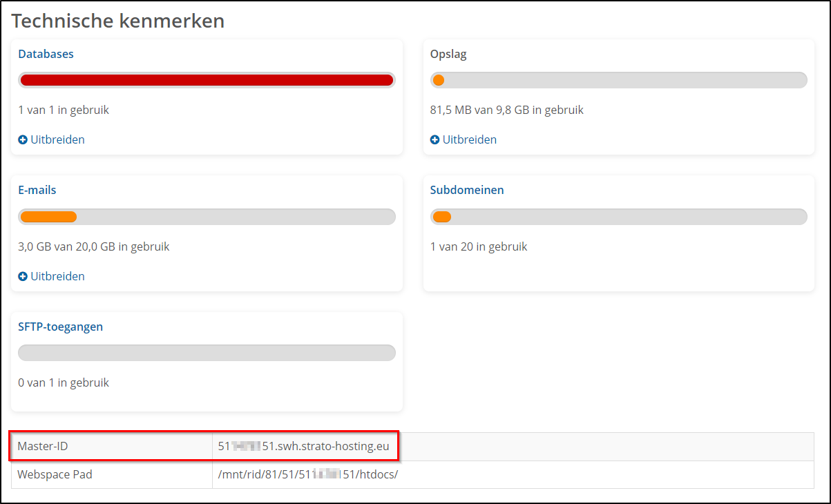The height and width of the screenshot is (504, 831).
Task: Open the E-mails heading link
Action: 37,190
